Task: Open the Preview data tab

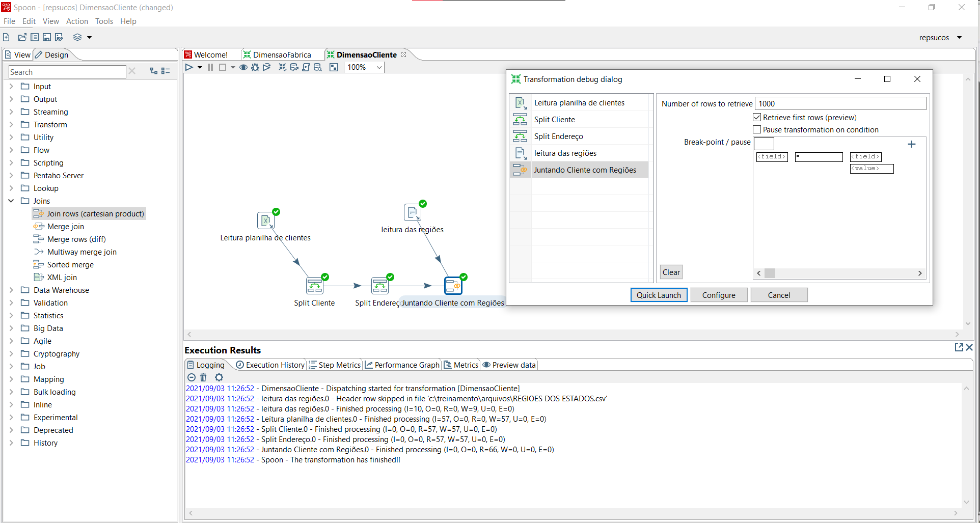Action: pyautogui.click(x=509, y=365)
